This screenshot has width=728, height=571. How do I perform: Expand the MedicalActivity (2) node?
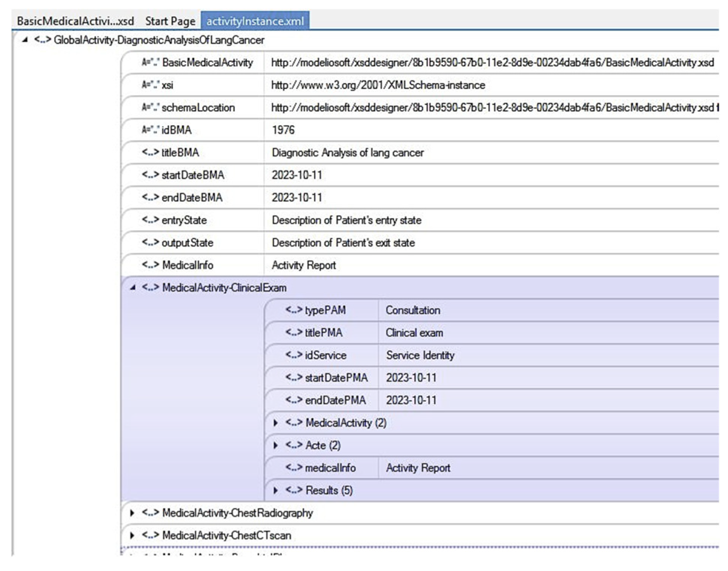click(276, 423)
